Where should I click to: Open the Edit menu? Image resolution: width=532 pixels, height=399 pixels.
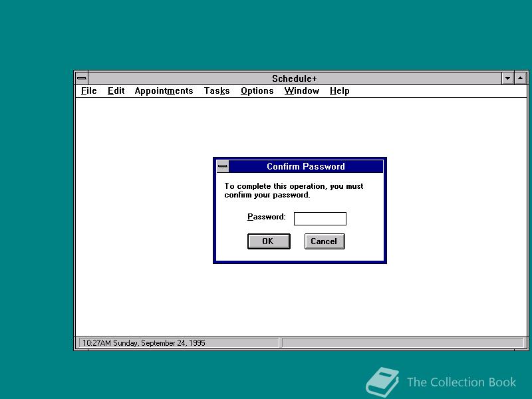click(116, 91)
